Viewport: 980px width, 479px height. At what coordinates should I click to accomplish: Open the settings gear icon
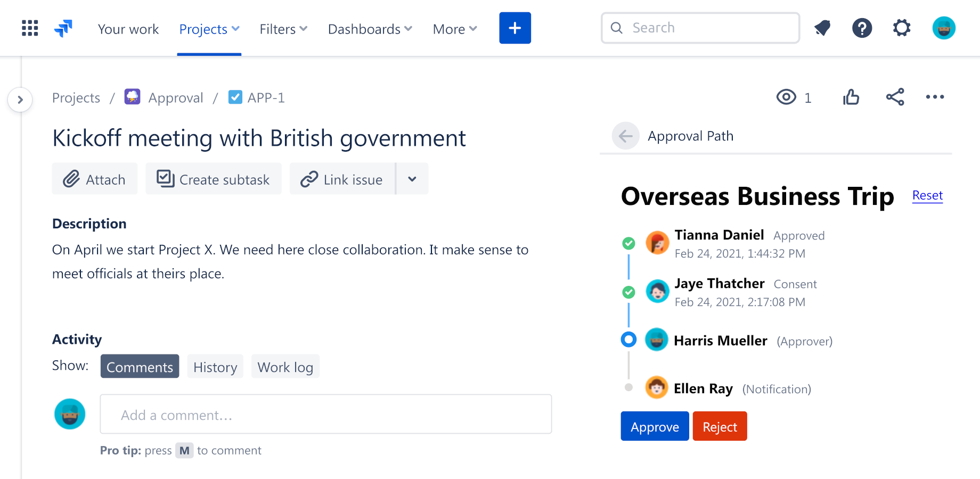pyautogui.click(x=902, y=28)
